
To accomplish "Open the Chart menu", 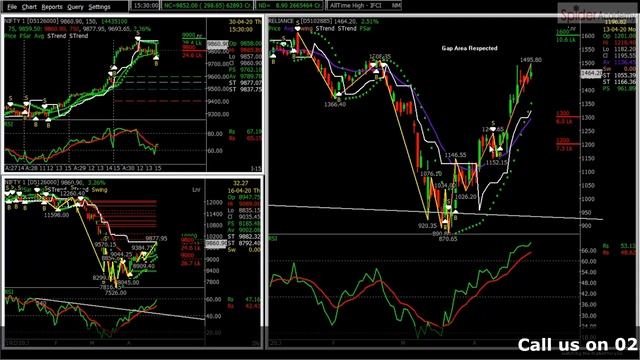I will tap(29, 7).
